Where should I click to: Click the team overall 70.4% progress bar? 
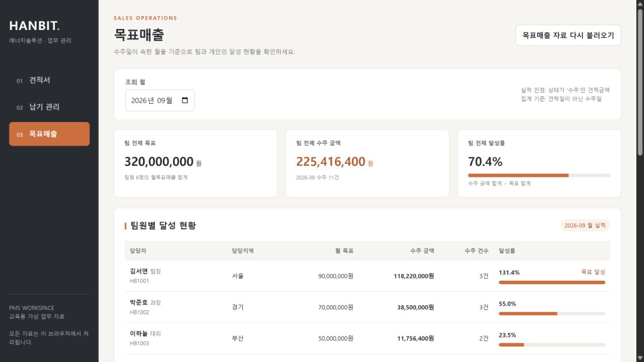[539, 175]
